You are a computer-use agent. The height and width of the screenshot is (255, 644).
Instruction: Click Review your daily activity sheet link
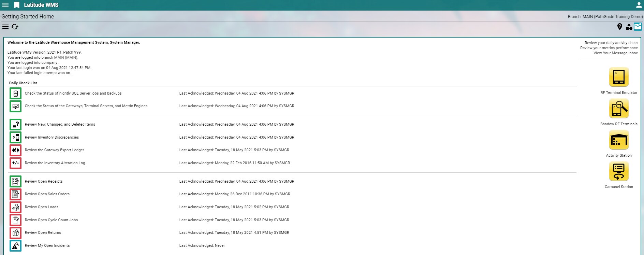611,43
